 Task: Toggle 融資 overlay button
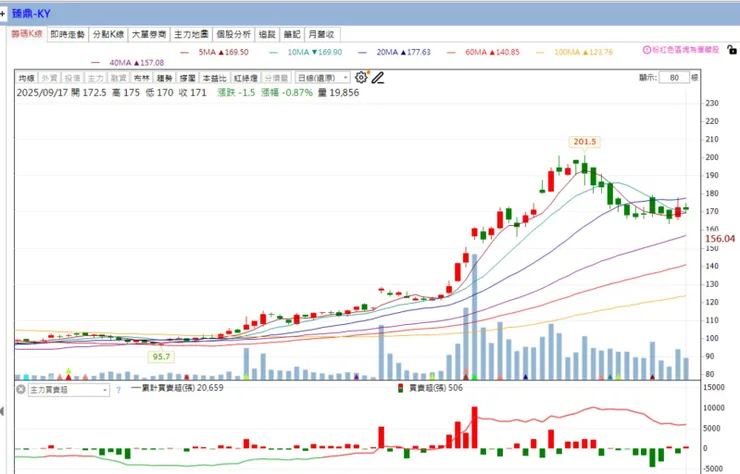pos(118,78)
